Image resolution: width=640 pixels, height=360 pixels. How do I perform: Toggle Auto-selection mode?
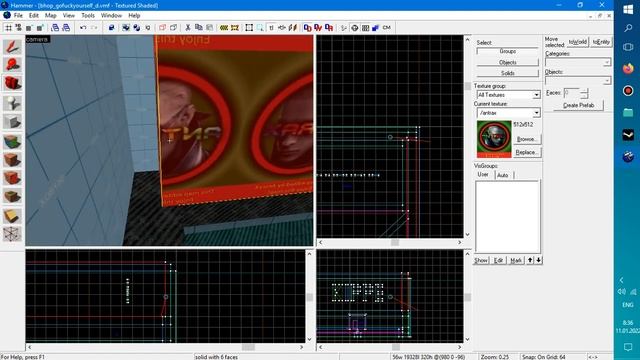pos(260,28)
